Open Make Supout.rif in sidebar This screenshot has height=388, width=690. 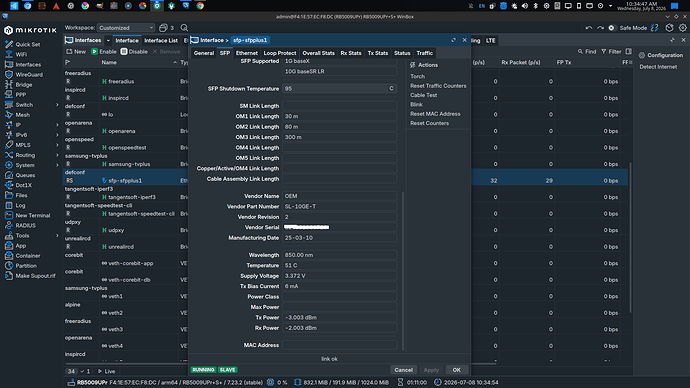coord(35,276)
